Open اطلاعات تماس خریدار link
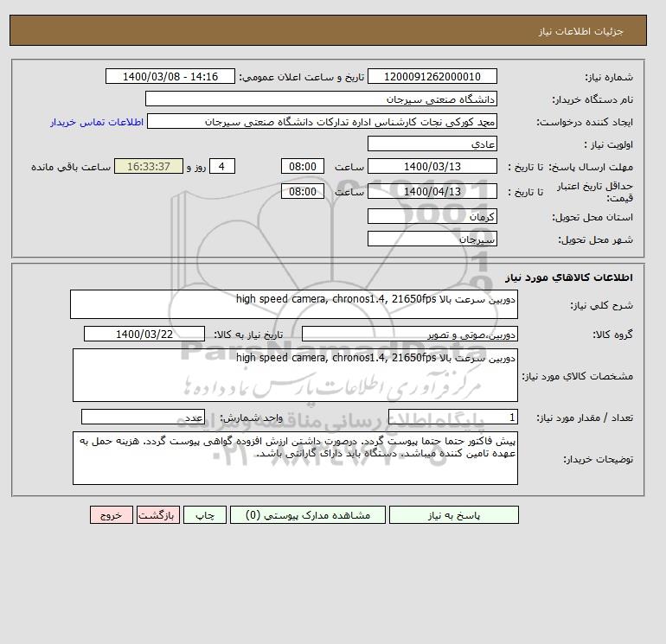This screenshot has width=666, height=644. pyautogui.click(x=97, y=122)
